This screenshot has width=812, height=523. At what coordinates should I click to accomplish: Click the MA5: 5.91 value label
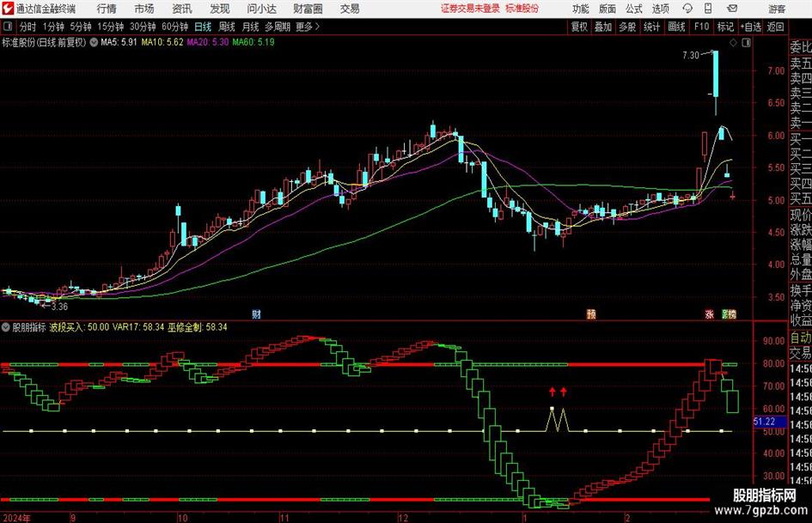pos(119,42)
